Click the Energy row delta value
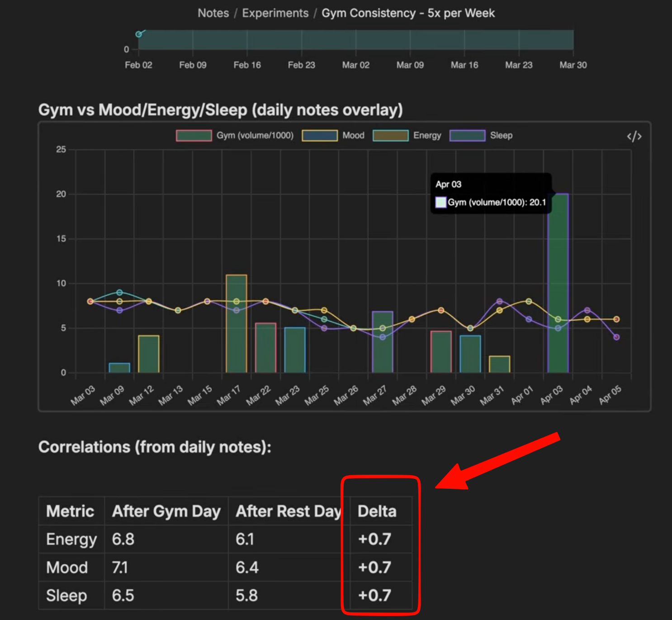The width and height of the screenshot is (672, 620). tap(374, 539)
